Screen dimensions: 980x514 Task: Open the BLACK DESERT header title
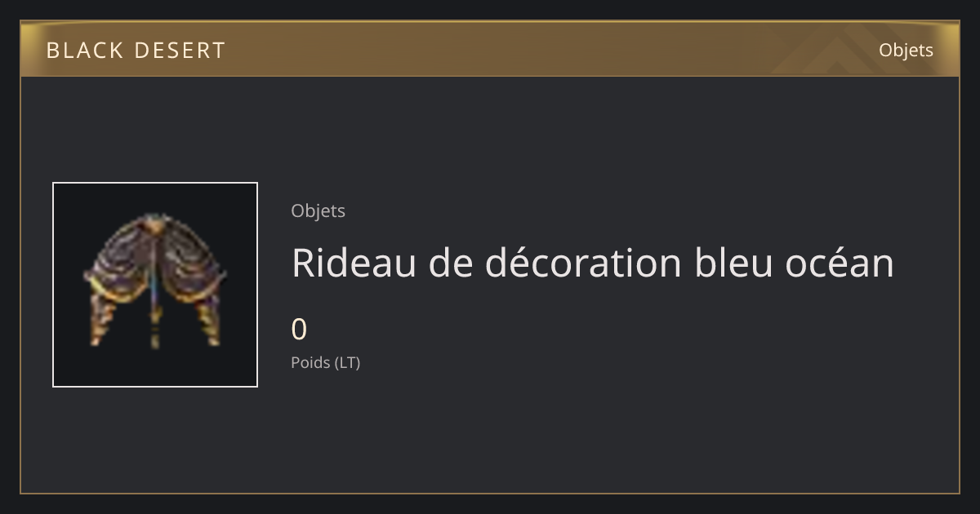(x=136, y=51)
